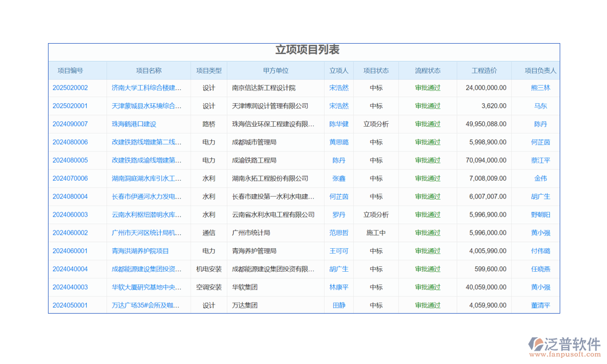Click the 流程状态 column header
This screenshot has height=364, width=607.
coord(427,71)
